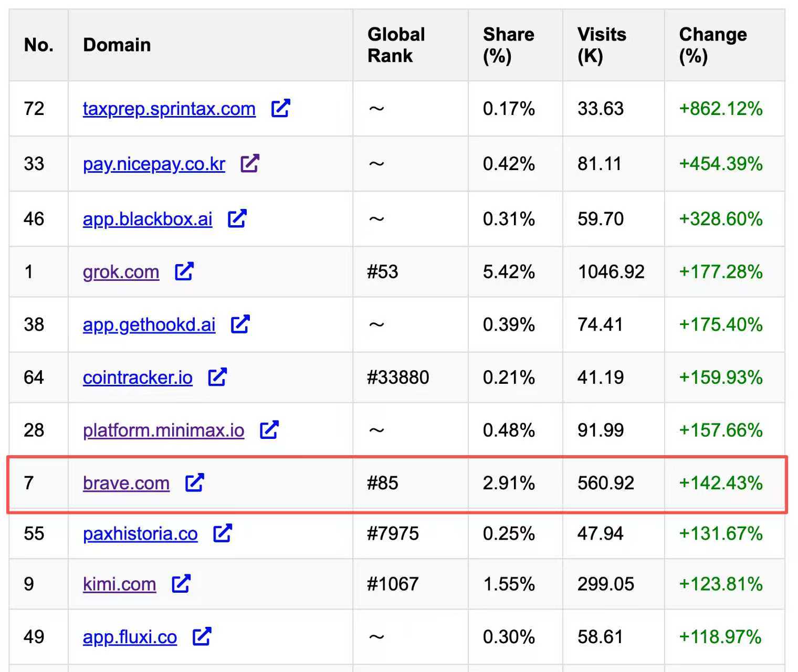Select the +328.60% change value
Viewport: 798px width, 672px height.
pos(721,219)
